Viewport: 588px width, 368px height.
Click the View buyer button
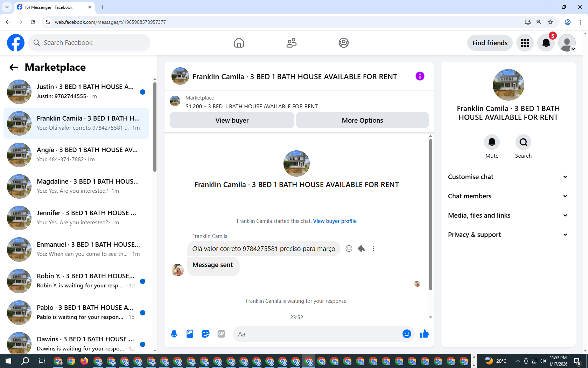point(232,120)
